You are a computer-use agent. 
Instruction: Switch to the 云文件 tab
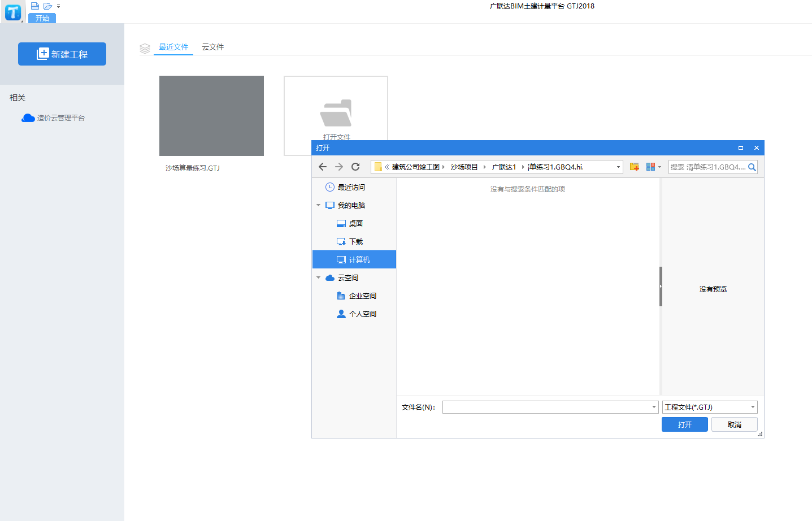[213, 47]
